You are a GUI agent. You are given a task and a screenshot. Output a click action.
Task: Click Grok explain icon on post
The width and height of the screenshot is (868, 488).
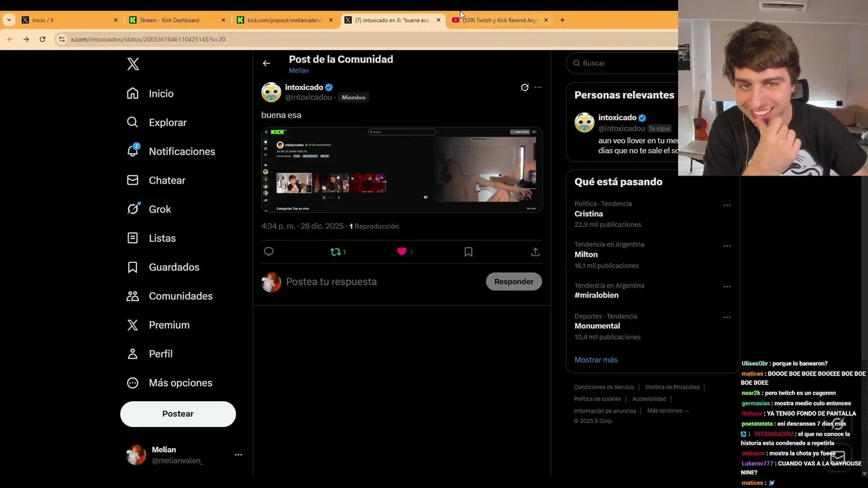click(x=524, y=87)
